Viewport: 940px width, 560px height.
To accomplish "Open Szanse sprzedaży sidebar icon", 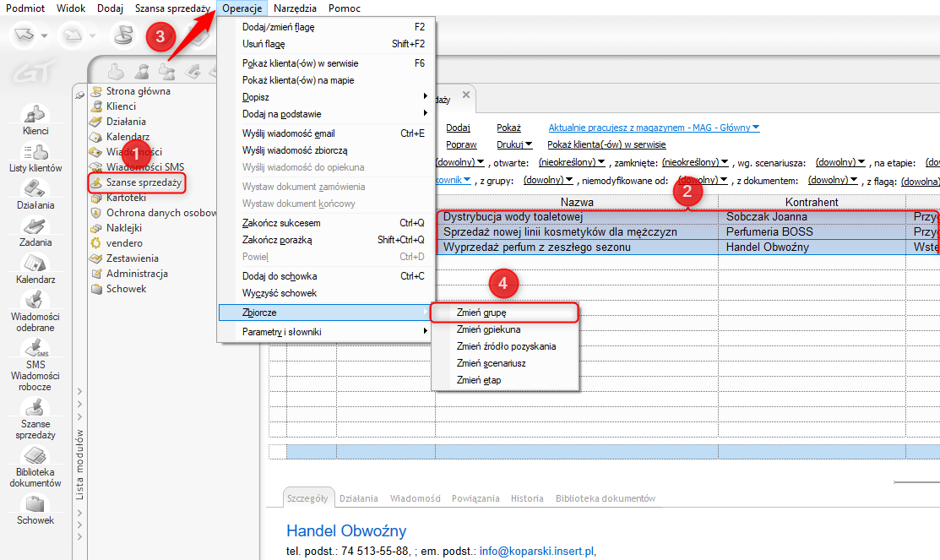I will [x=35, y=420].
